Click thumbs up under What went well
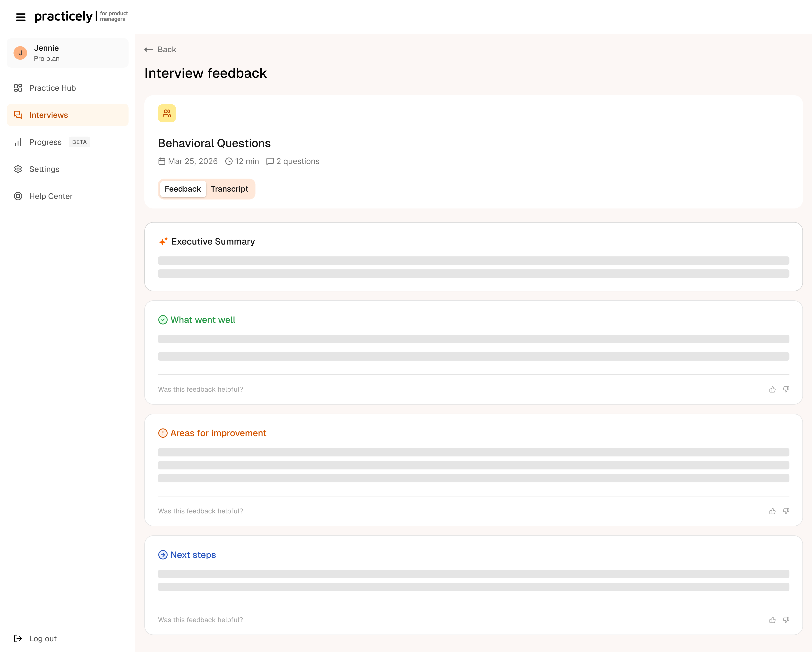Viewport: 812px width, 652px height. tap(772, 389)
